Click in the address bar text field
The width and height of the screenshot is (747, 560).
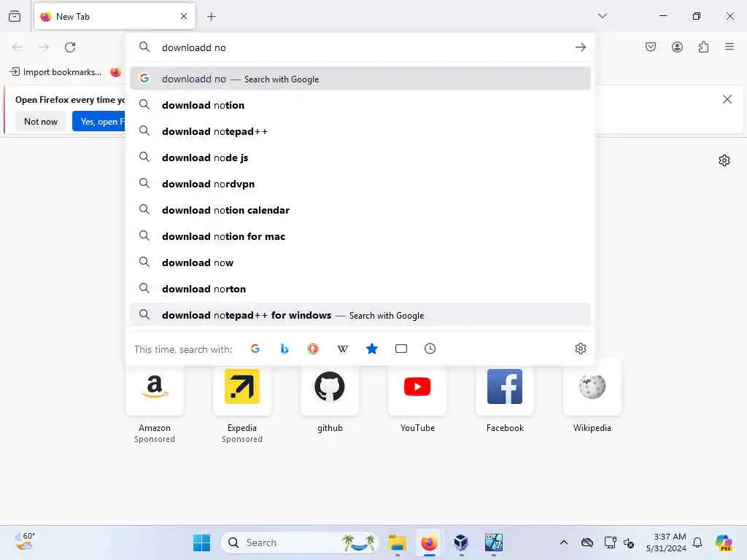pos(362,47)
